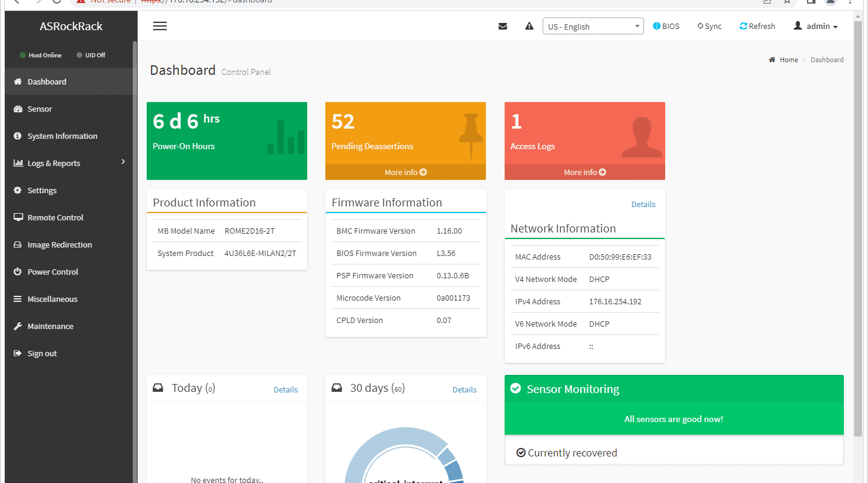
Task: Select the BMC Firmware Version 1.16.00
Action: coord(449,231)
